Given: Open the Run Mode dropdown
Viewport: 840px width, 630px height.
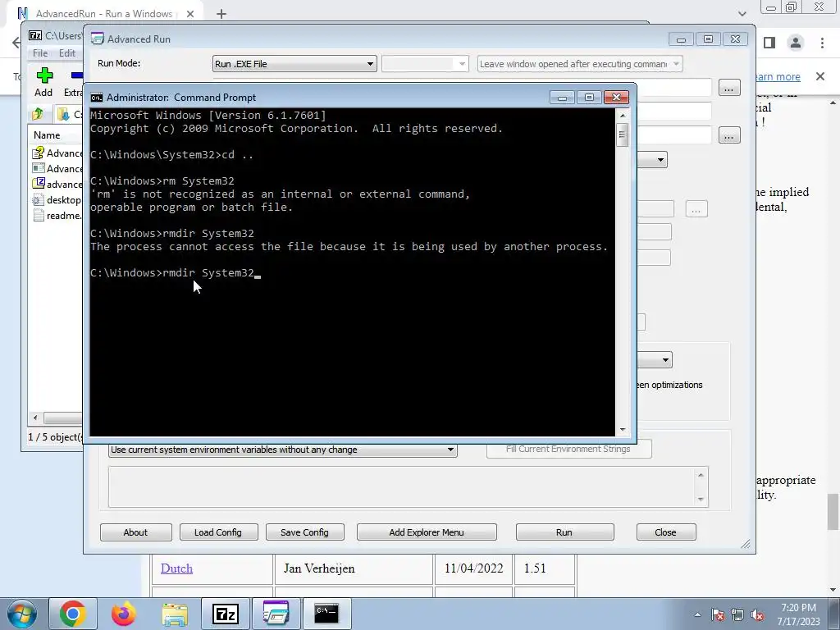Looking at the screenshot, I should [x=294, y=64].
